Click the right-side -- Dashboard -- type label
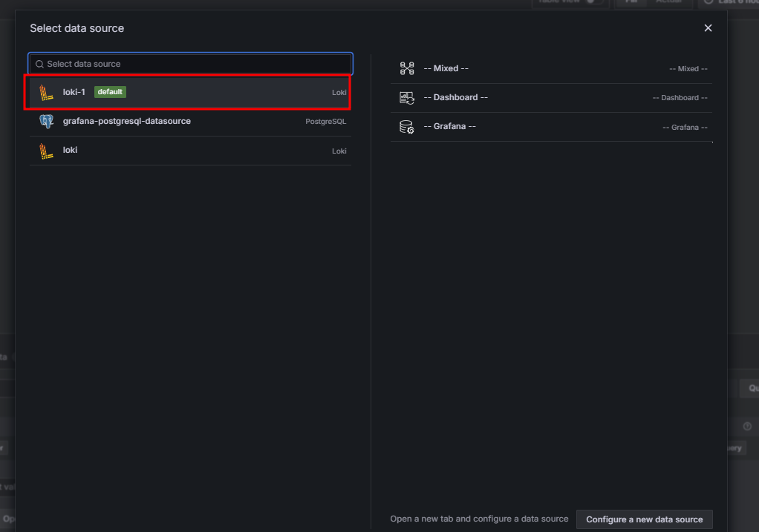Screen dimensions: 759x532 (x=680, y=98)
